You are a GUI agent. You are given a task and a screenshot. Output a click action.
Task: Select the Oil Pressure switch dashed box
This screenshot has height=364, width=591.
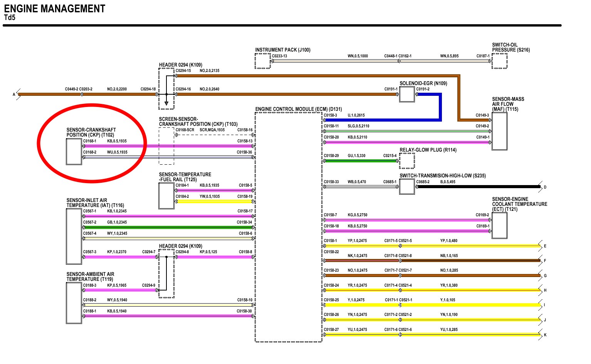point(499,61)
